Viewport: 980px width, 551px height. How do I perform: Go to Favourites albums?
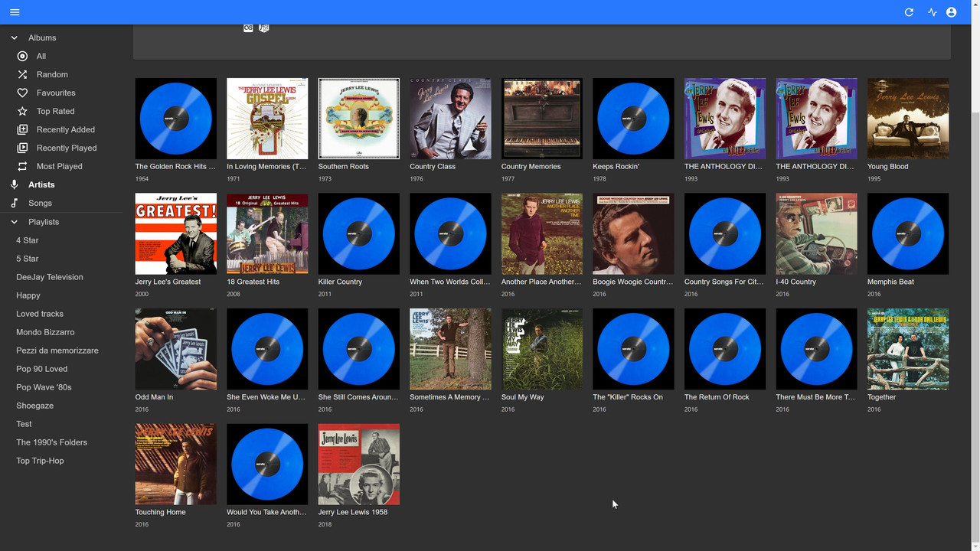click(56, 93)
